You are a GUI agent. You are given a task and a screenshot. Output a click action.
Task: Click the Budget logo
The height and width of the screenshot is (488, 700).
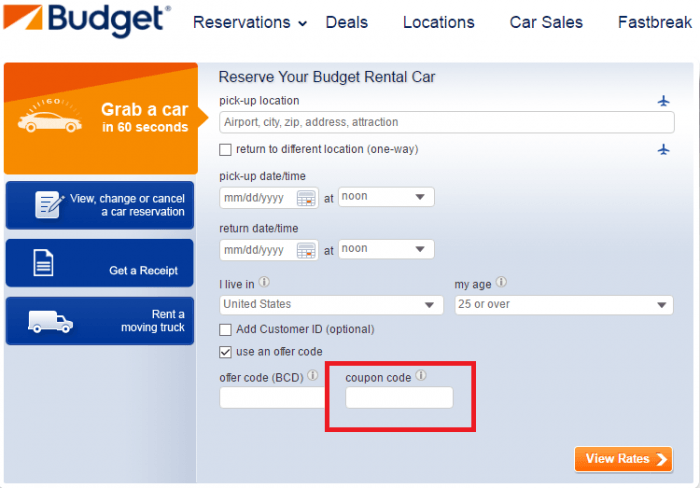coord(87,21)
